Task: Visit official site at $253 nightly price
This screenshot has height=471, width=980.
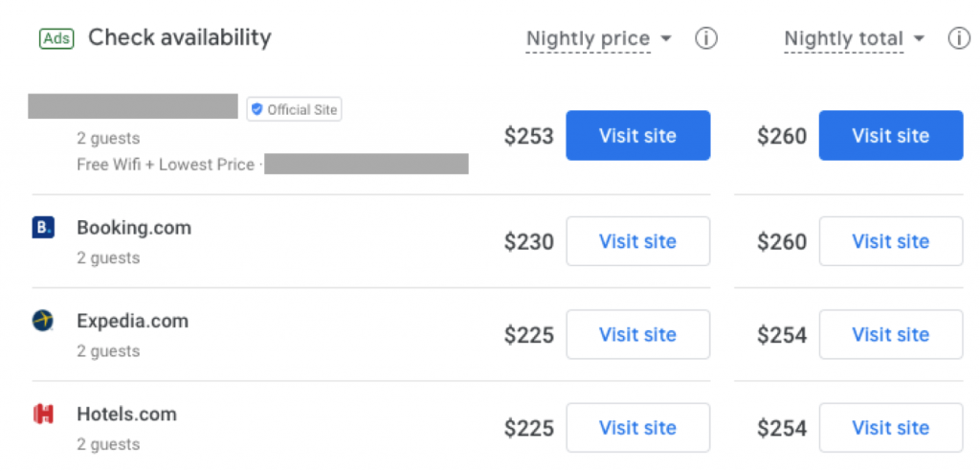Action: (638, 136)
